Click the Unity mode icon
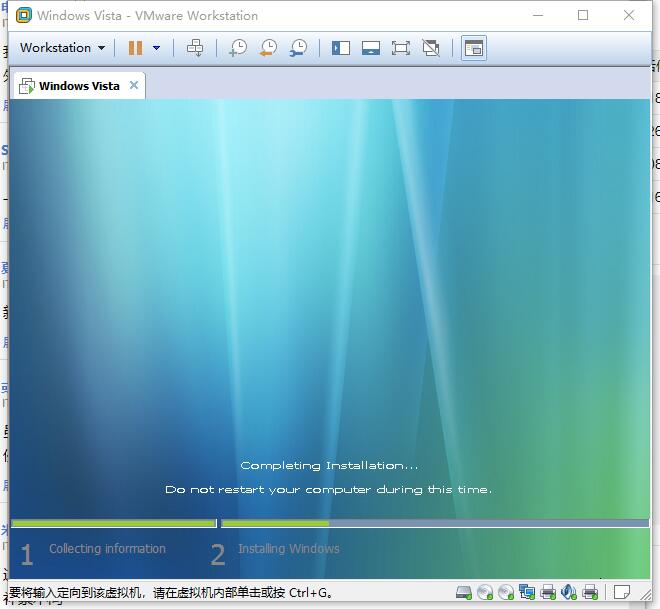660x609 pixels. point(431,48)
